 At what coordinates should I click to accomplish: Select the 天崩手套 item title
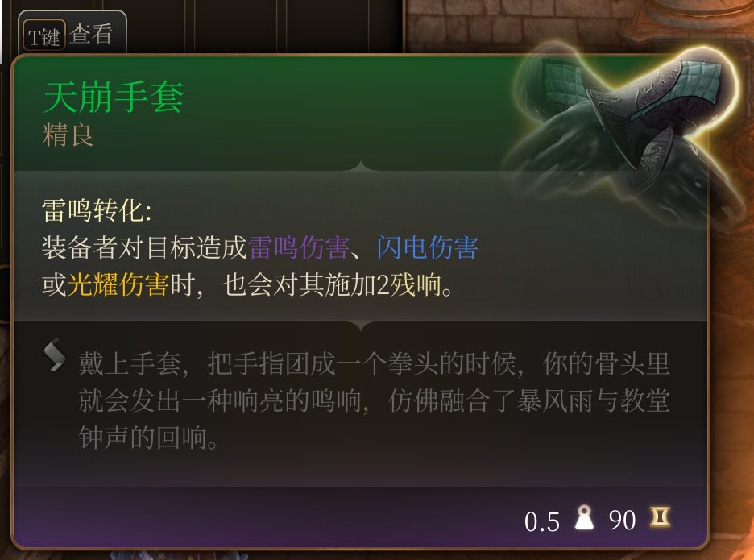click(x=114, y=97)
